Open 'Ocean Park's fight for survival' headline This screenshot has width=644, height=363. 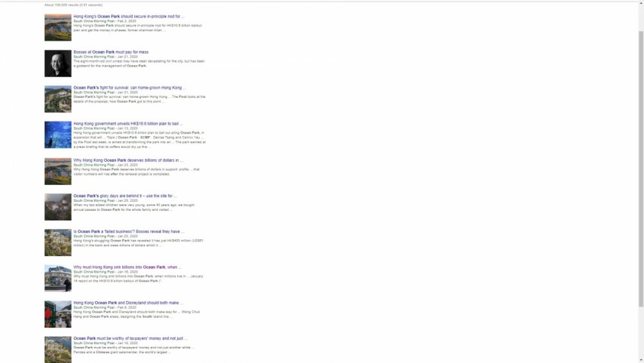[x=129, y=88]
